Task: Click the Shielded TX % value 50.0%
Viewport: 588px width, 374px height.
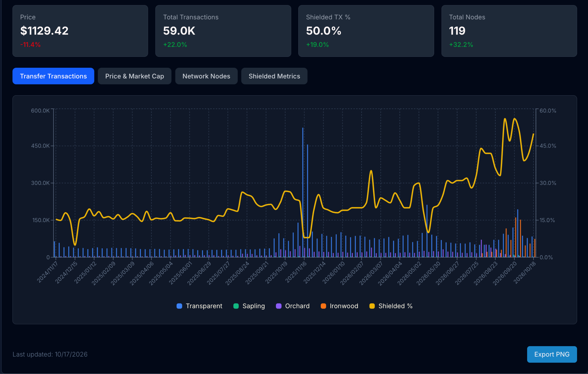Action: [324, 31]
